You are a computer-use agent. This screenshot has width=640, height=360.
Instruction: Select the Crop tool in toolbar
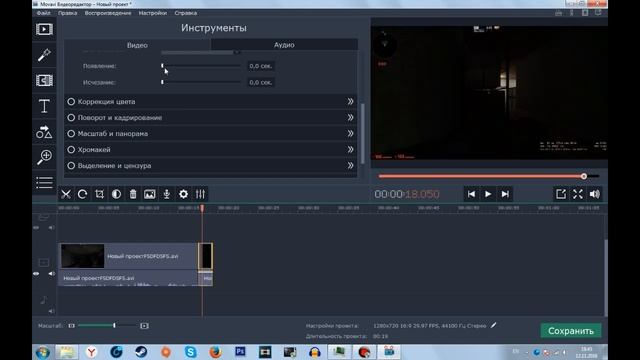coord(99,194)
